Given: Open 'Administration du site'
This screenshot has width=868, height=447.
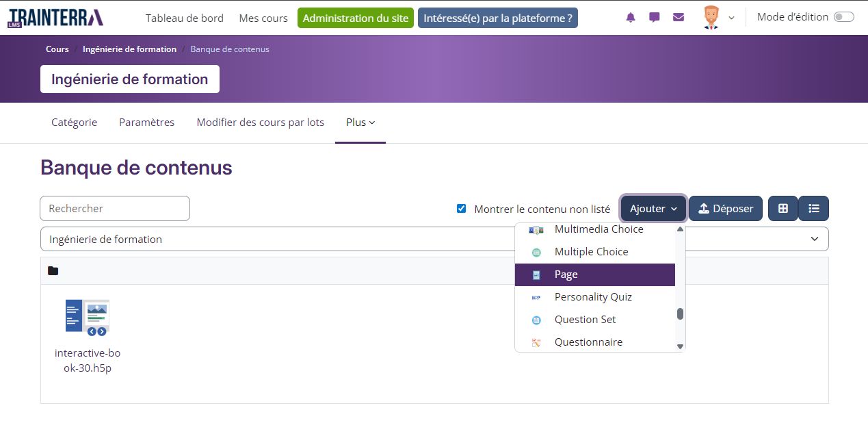Looking at the screenshot, I should click(355, 18).
